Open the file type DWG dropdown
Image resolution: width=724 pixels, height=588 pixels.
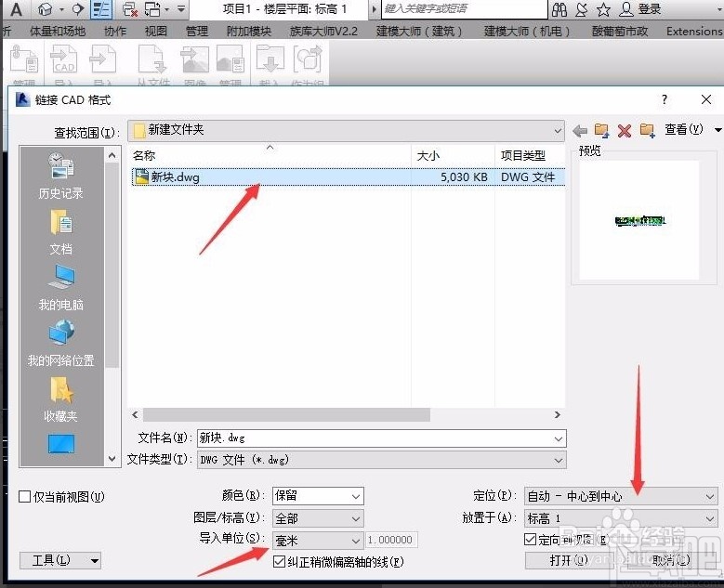pos(382,460)
